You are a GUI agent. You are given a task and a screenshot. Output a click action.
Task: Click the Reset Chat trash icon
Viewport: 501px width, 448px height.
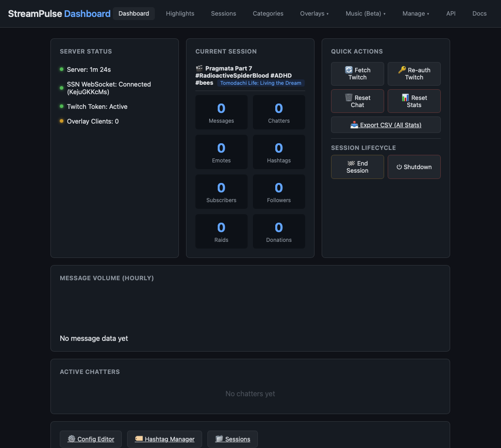pos(348,97)
